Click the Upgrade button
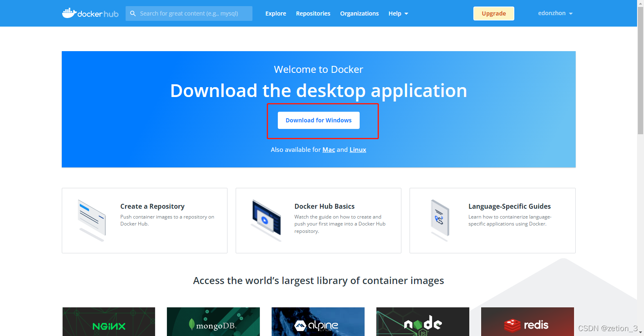 494,14
